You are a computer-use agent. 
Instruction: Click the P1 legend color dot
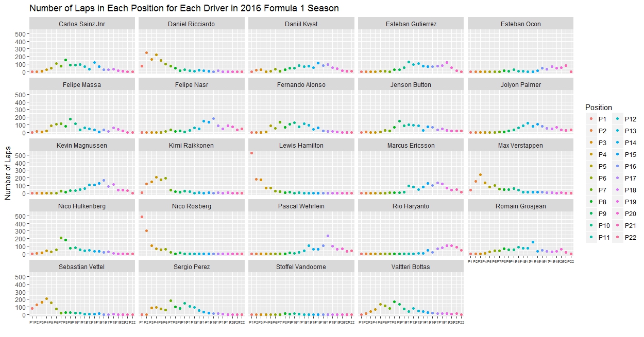(592, 119)
